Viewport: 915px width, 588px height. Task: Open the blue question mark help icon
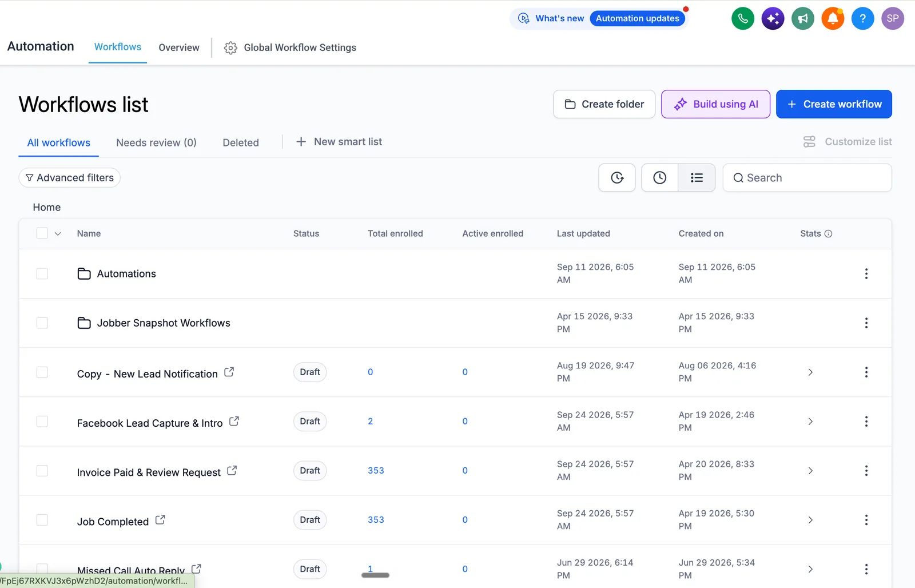point(863,18)
